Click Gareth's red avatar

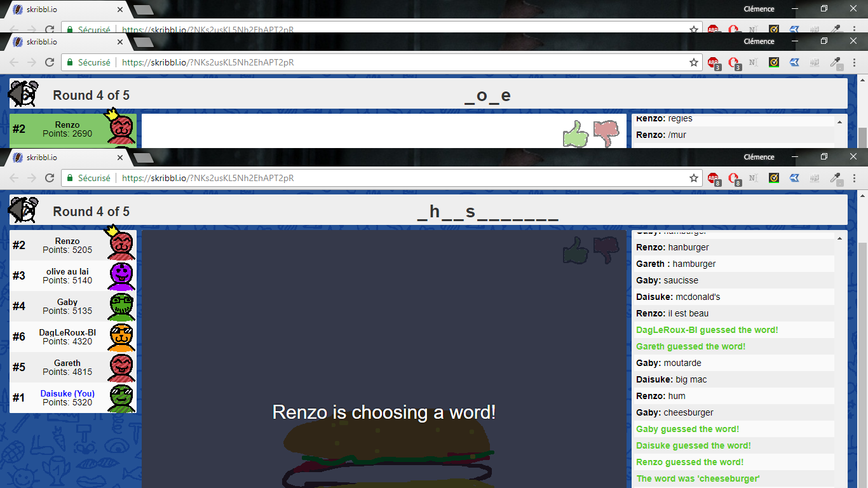pos(121,367)
